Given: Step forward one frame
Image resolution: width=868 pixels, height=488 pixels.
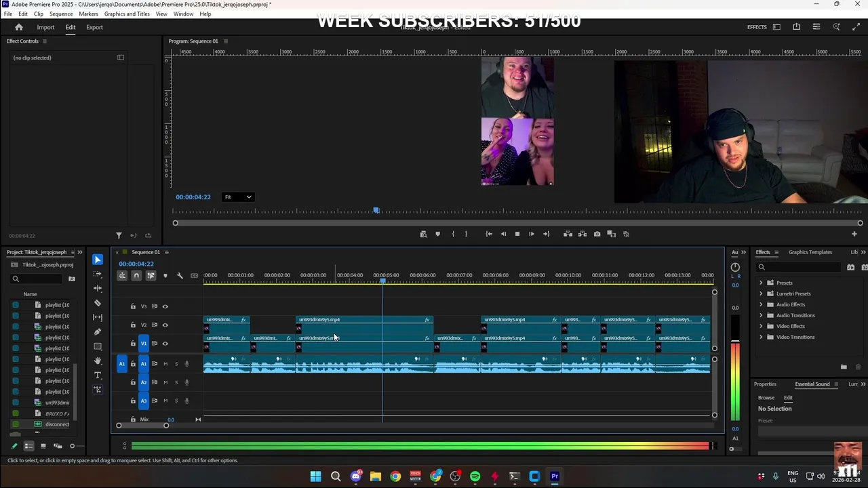Looking at the screenshot, I should point(532,234).
